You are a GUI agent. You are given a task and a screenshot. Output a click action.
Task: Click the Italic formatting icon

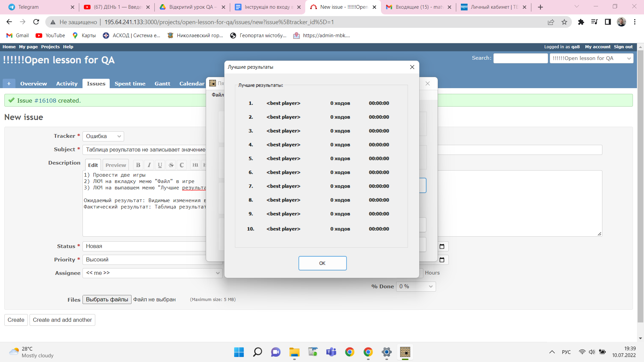[149, 165]
